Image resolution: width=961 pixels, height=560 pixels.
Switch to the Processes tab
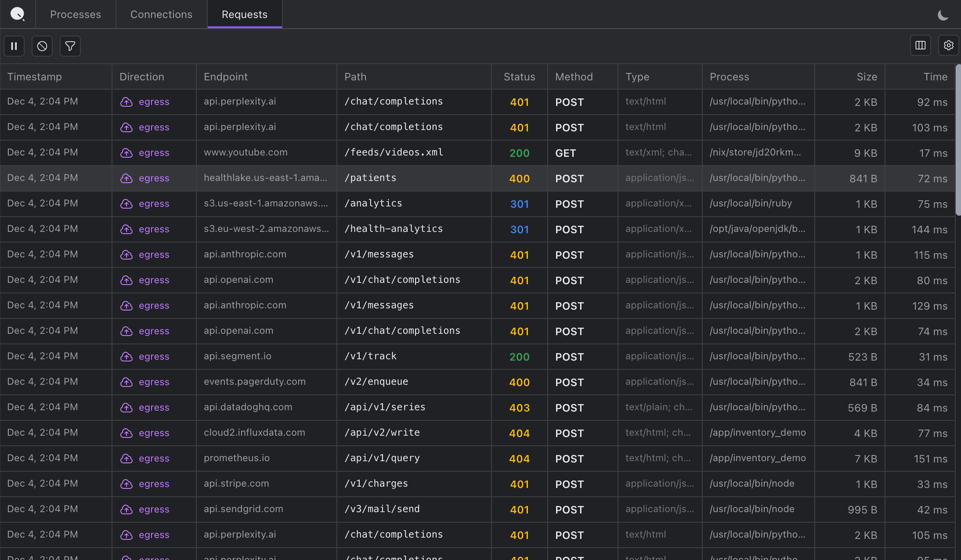tap(76, 14)
